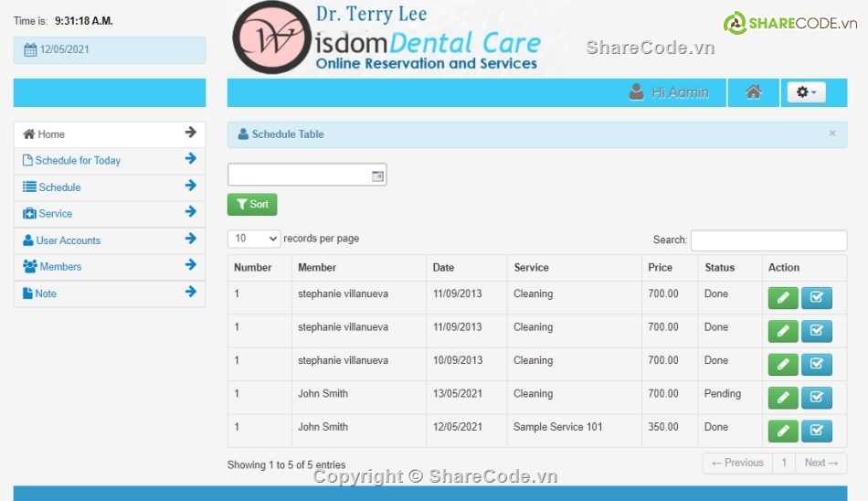Click the Next pagination link
This screenshot has height=501, width=868.
click(820, 463)
